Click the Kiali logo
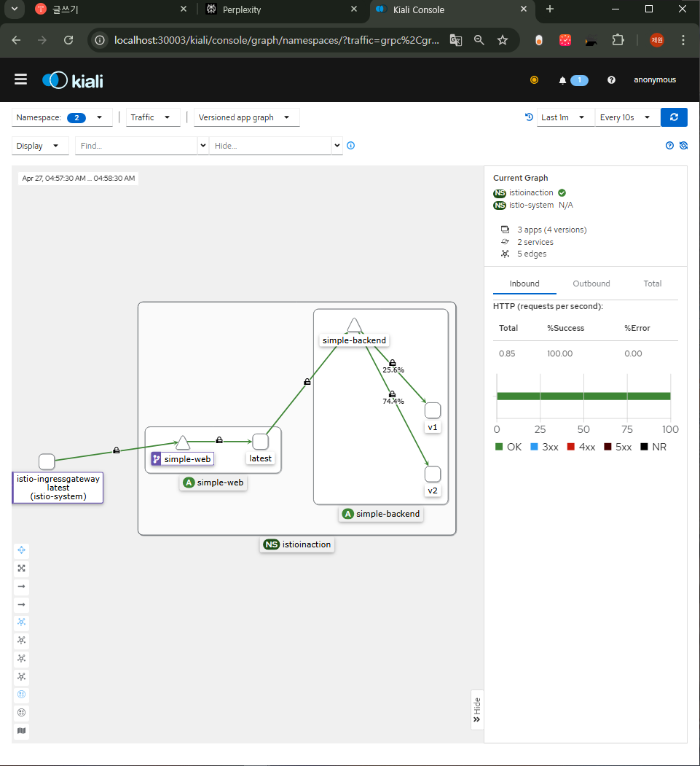 tap(73, 80)
